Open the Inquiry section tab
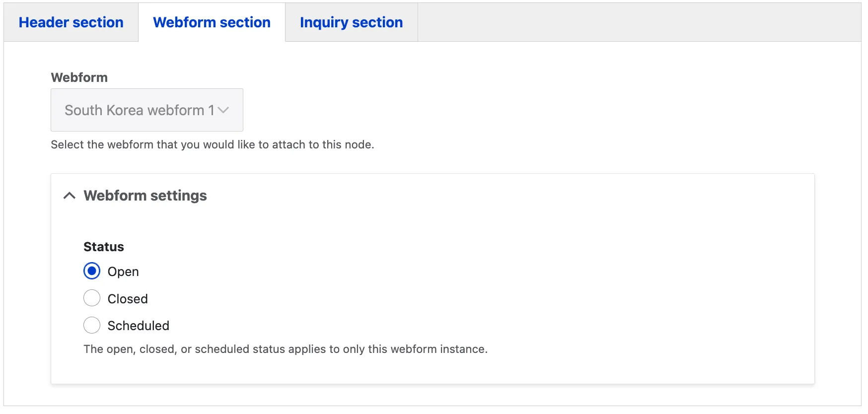The image size is (868, 414). tap(351, 22)
